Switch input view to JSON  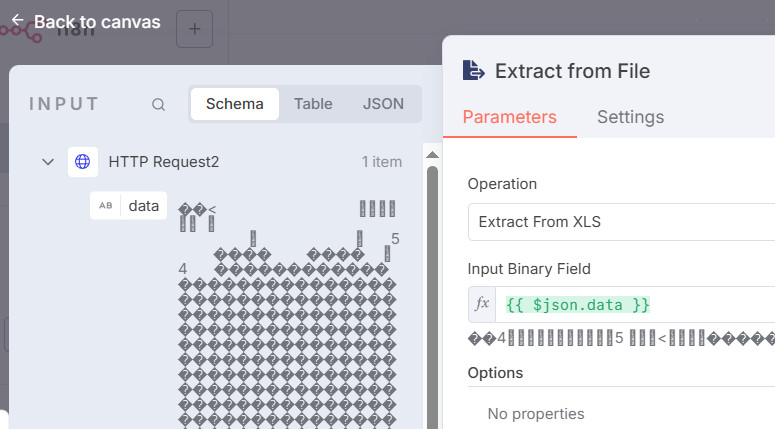[x=383, y=104]
